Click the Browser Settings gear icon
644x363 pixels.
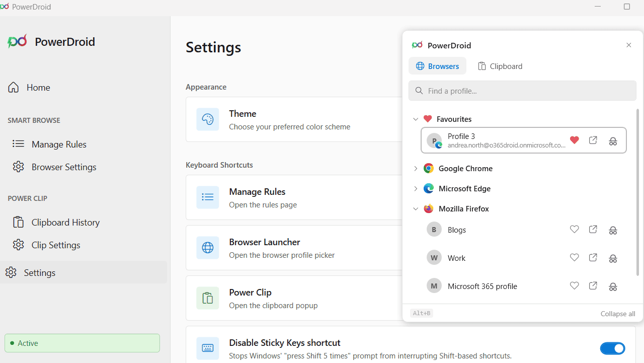point(19,167)
